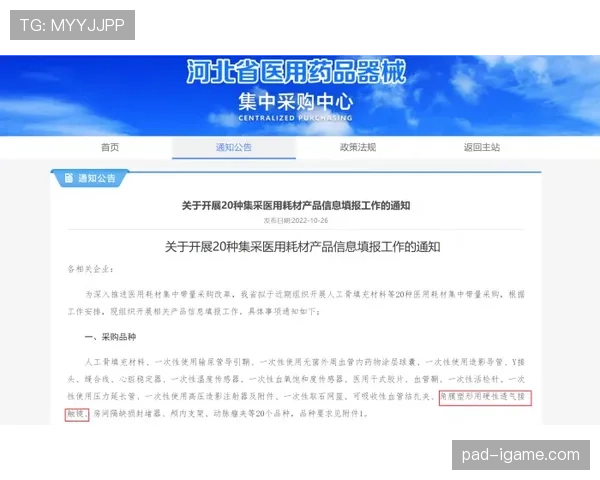Click the site banner title 河北省医用药品器械

pos(296,72)
